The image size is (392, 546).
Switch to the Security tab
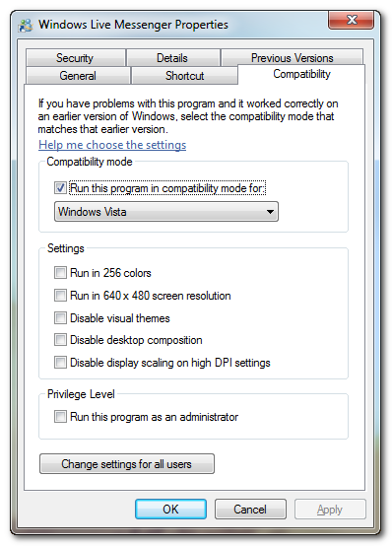[x=75, y=58]
